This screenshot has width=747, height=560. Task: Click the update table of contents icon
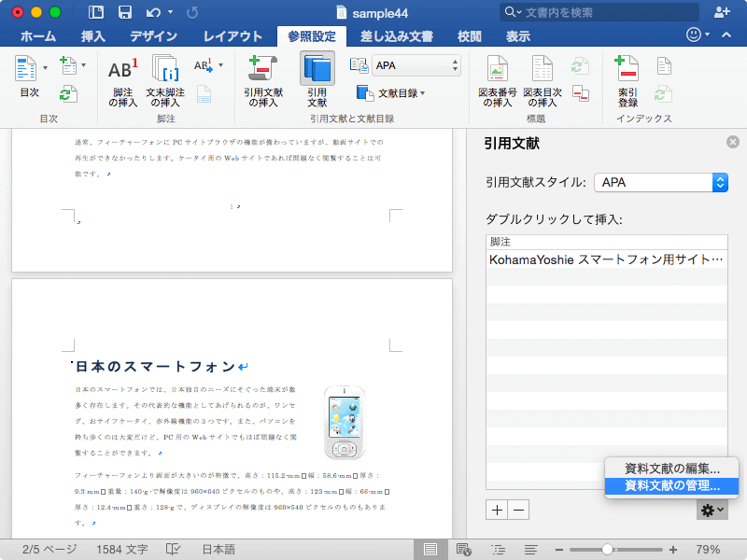68,94
